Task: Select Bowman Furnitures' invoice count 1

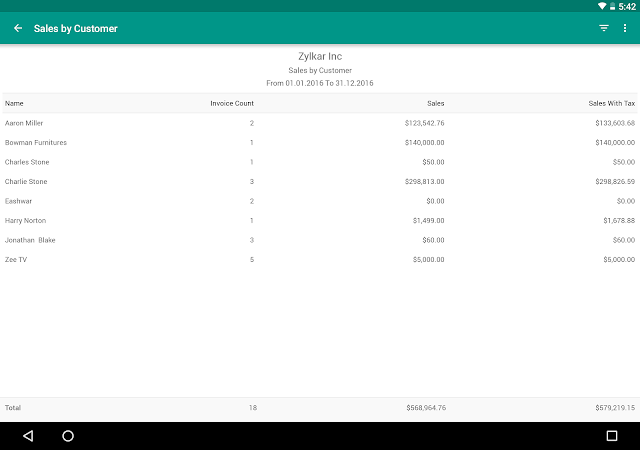Action: click(x=251, y=143)
